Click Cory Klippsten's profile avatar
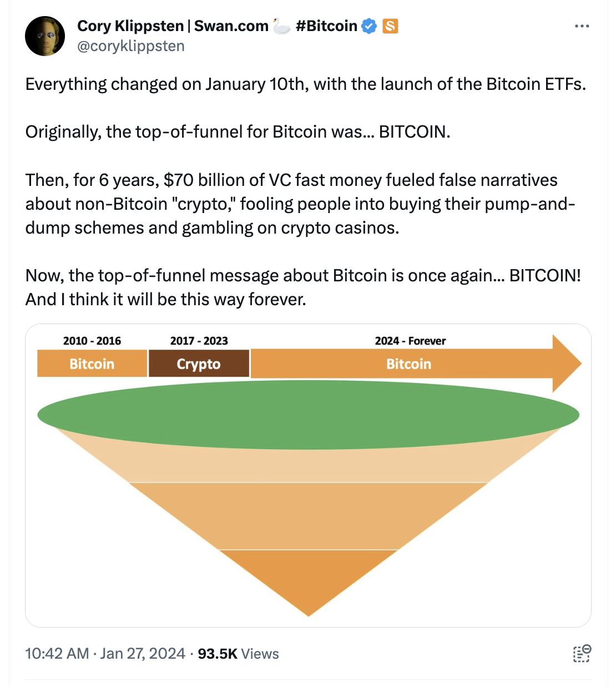 click(x=45, y=36)
